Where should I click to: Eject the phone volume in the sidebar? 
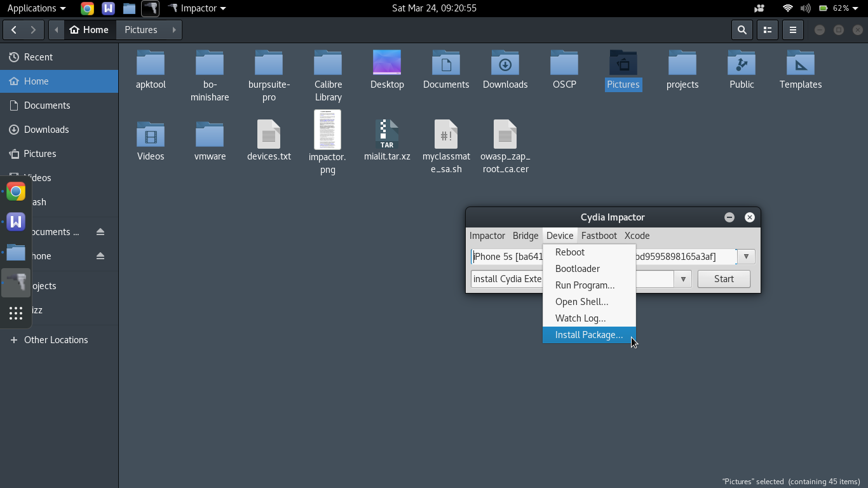click(x=100, y=256)
